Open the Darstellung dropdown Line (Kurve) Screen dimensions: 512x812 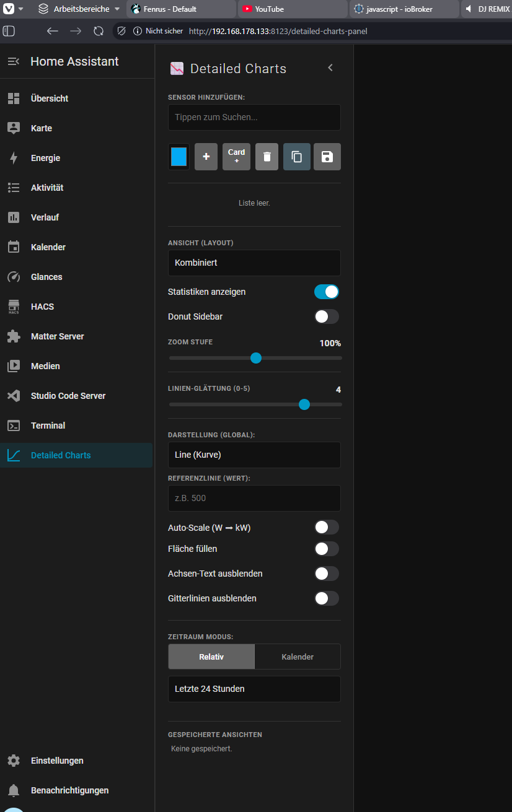coord(254,455)
